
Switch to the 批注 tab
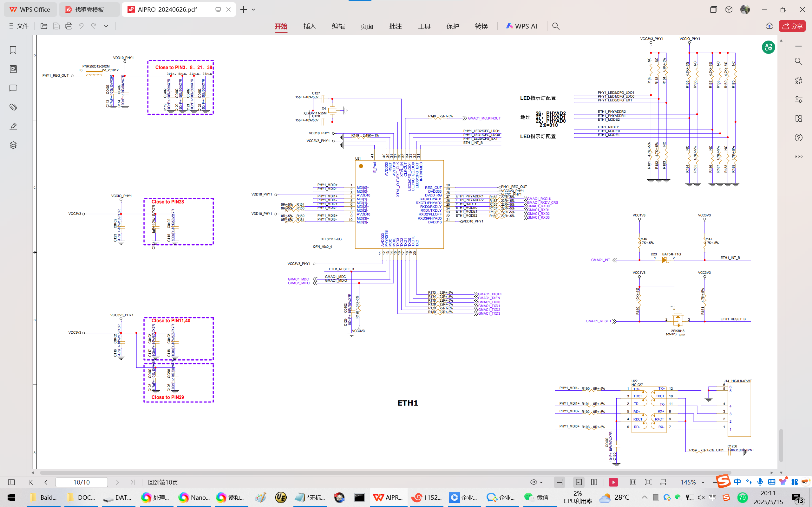coord(395,26)
